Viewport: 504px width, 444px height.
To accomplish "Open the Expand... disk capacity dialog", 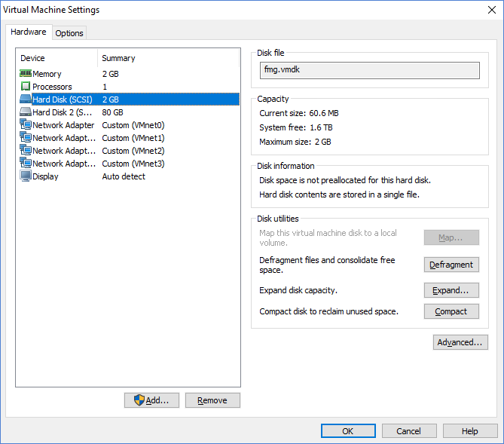I will coord(451,290).
